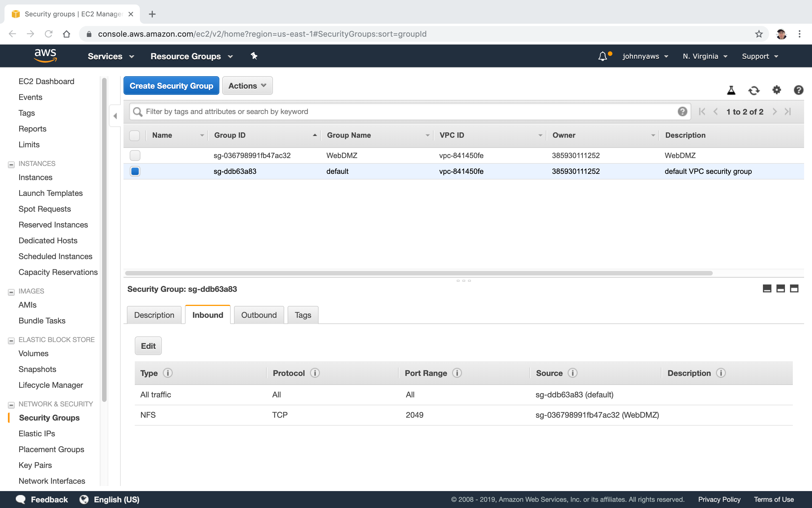Toggle the select-all header checkbox

pos(134,135)
